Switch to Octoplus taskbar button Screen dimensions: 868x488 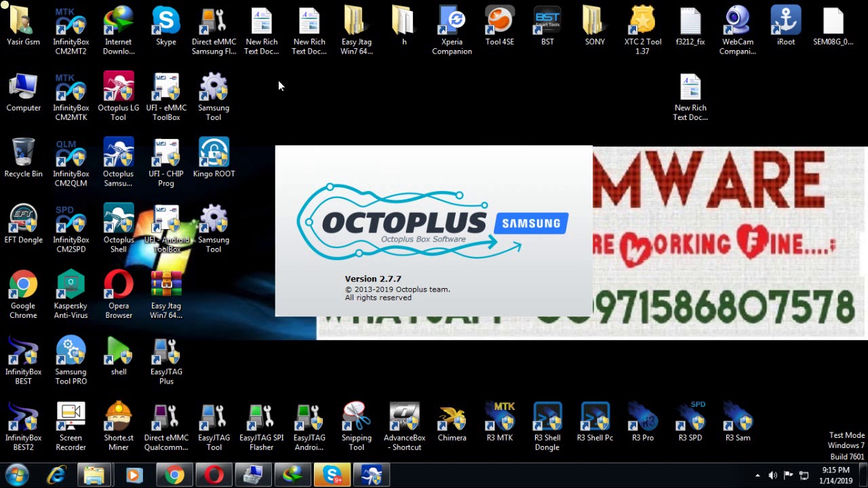pos(372,475)
